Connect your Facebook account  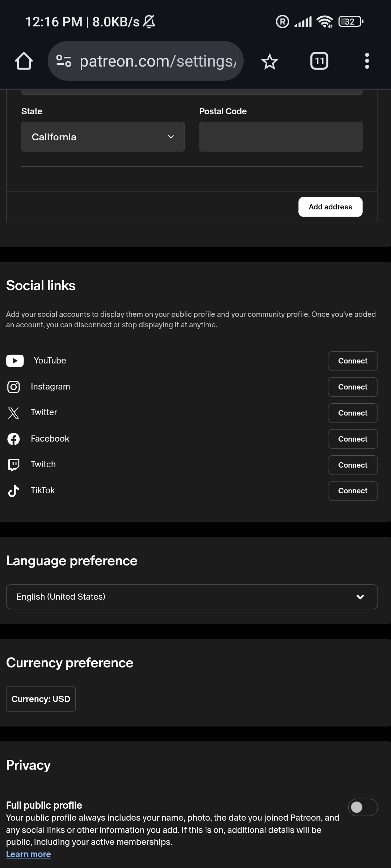tap(353, 439)
